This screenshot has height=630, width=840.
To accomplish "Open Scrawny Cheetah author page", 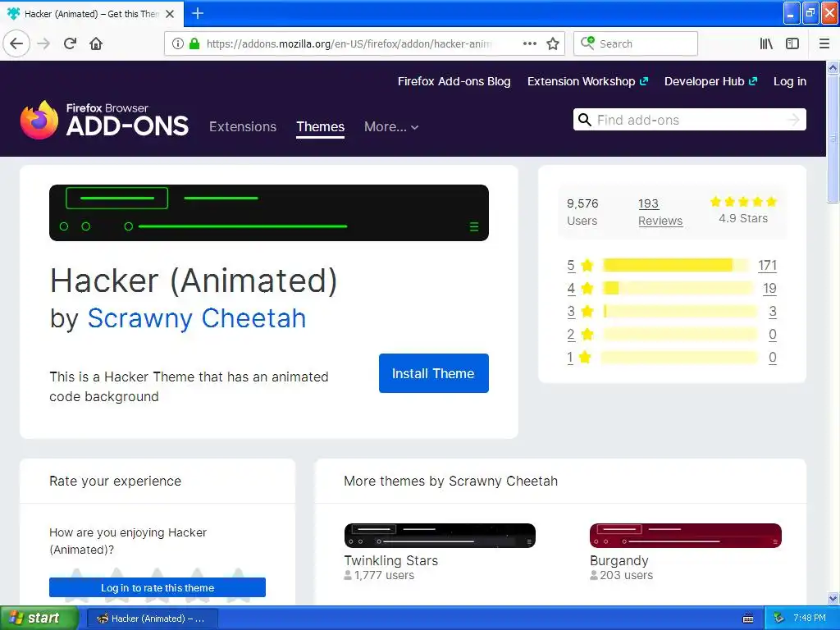I will [197, 318].
